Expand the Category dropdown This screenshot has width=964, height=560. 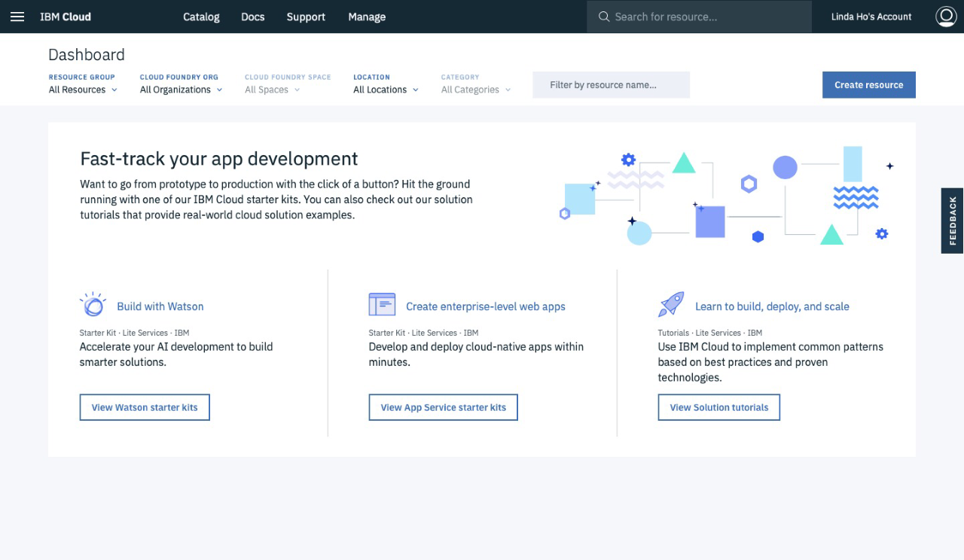click(476, 90)
